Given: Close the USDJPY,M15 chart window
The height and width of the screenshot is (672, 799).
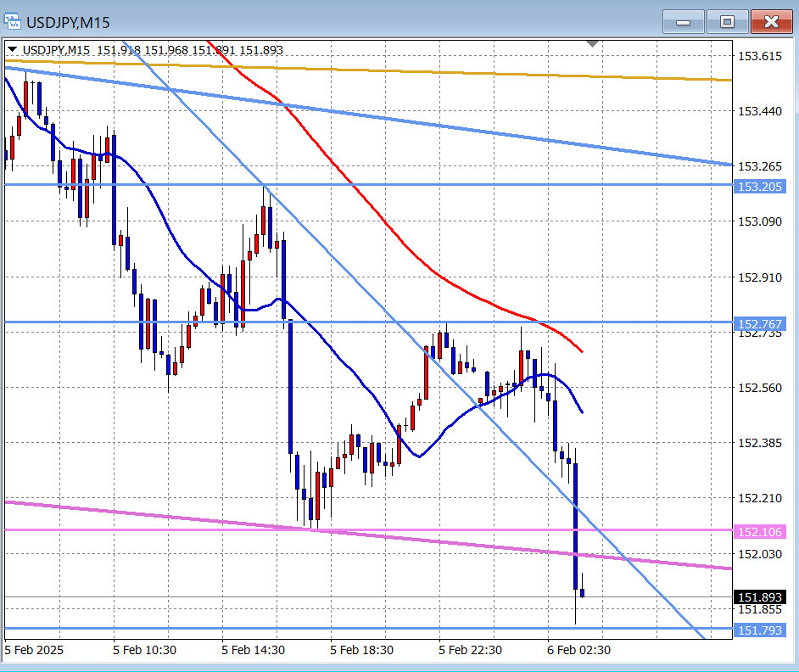Looking at the screenshot, I should pyautogui.click(x=771, y=22).
